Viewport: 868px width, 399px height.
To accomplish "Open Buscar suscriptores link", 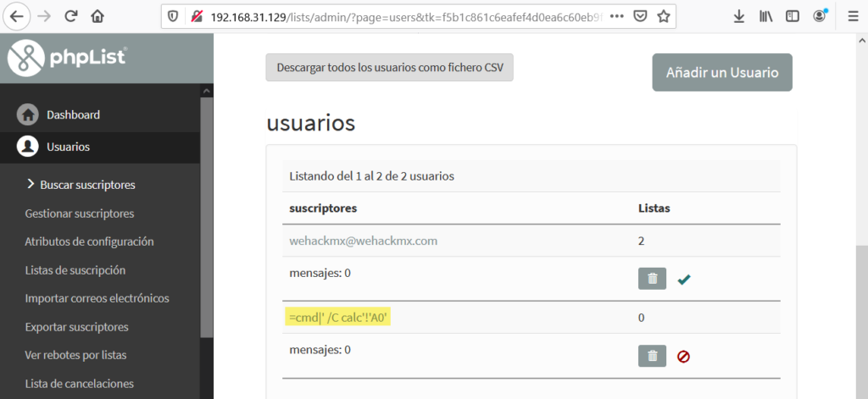I will [87, 185].
